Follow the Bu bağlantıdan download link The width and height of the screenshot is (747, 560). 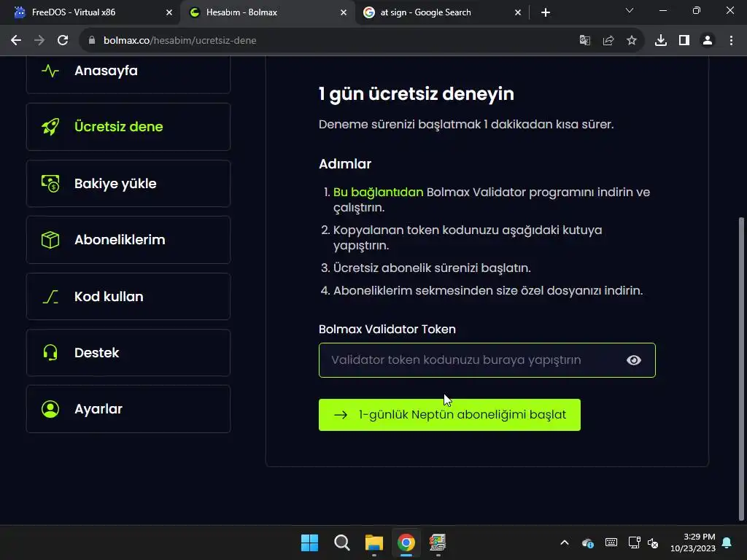(x=378, y=192)
